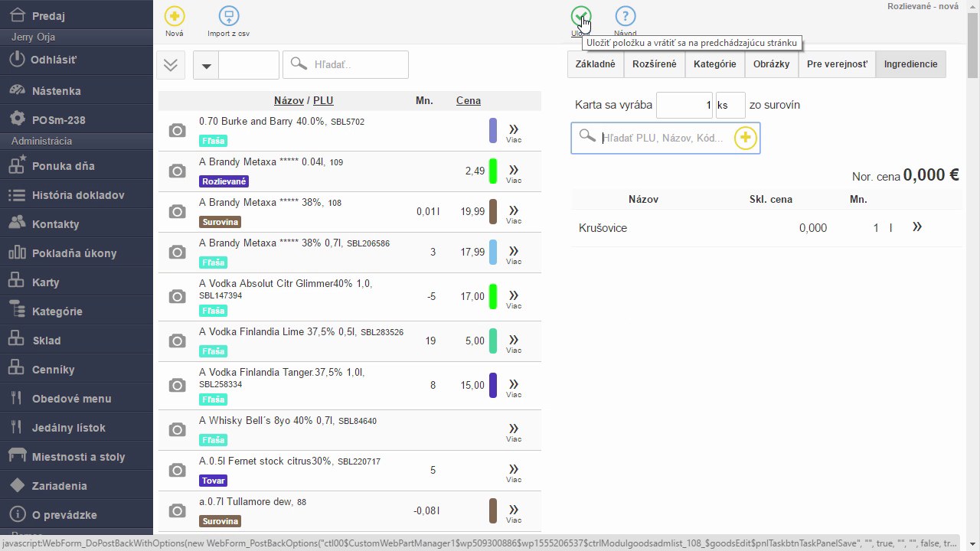Click brown swatch on Tullamore dew row
Viewport: 980px width, 551px height.
tap(493, 511)
